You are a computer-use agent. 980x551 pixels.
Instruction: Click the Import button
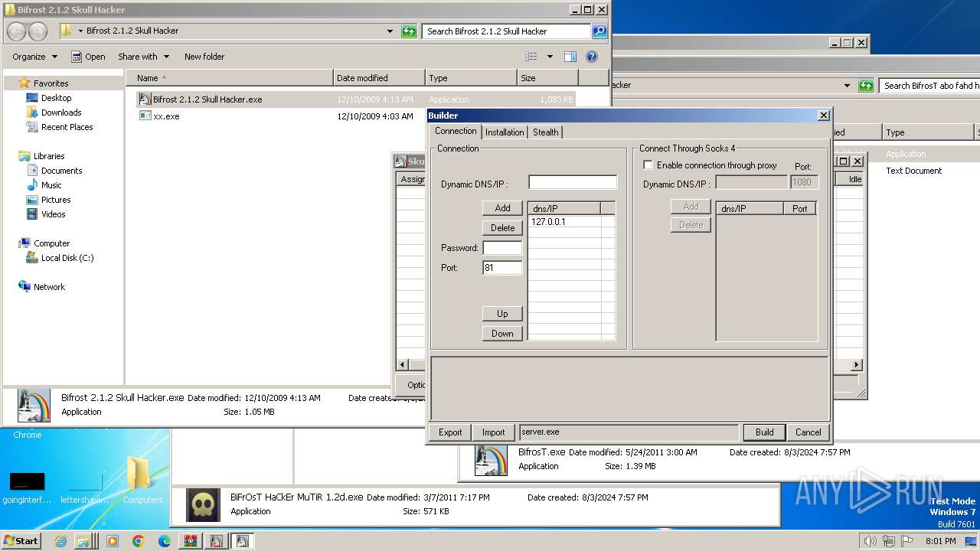[493, 432]
